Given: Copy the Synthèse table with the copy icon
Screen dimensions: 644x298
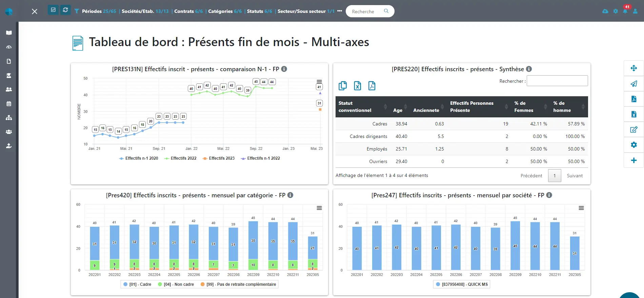Looking at the screenshot, I should click(x=343, y=86).
